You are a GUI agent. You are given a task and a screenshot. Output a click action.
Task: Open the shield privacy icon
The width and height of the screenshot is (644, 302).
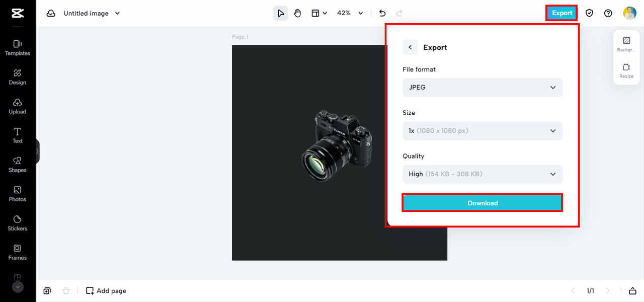pyautogui.click(x=589, y=13)
